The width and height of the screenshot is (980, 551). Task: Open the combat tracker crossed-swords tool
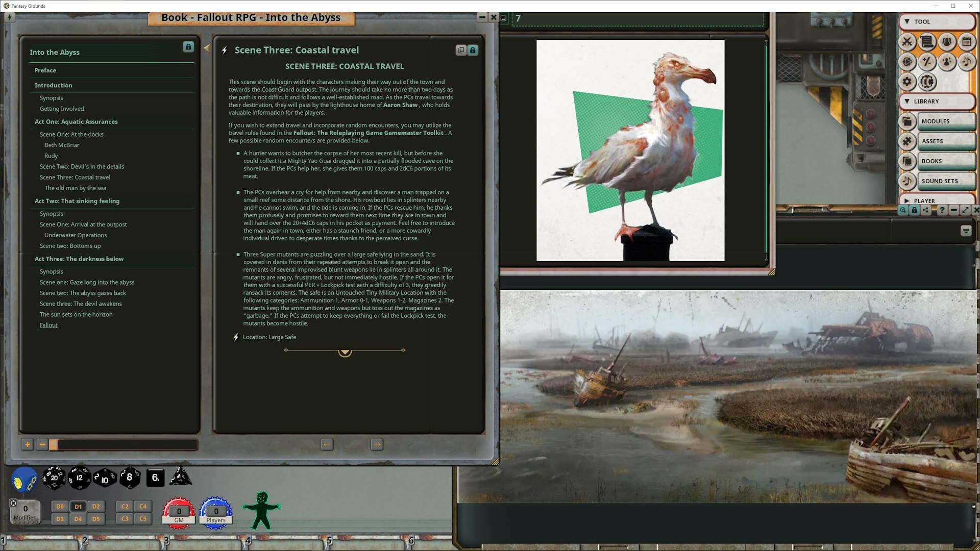[907, 42]
